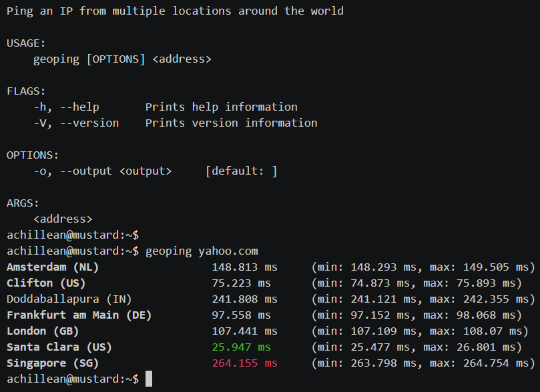Click the Amsterdam (NL) location row label

(x=53, y=267)
